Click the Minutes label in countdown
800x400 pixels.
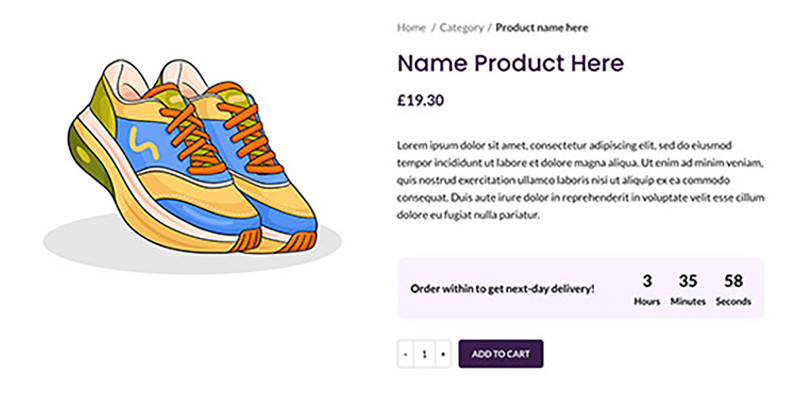tap(688, 301)
